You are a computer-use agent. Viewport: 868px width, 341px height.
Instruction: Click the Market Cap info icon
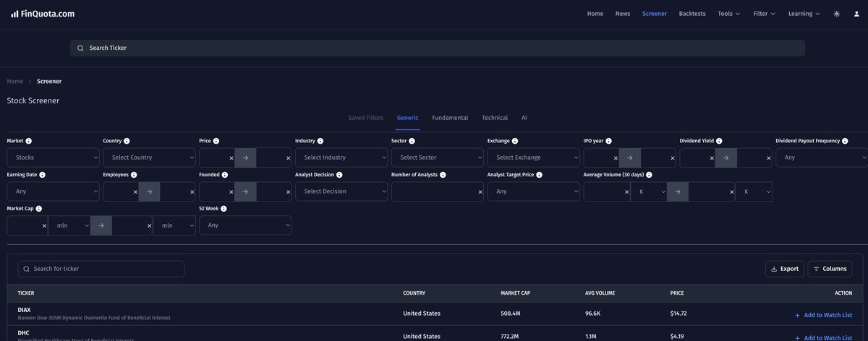(40, 208)
